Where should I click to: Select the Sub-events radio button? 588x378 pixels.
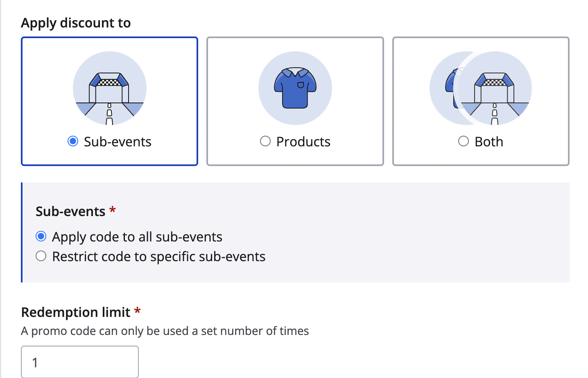73,141
